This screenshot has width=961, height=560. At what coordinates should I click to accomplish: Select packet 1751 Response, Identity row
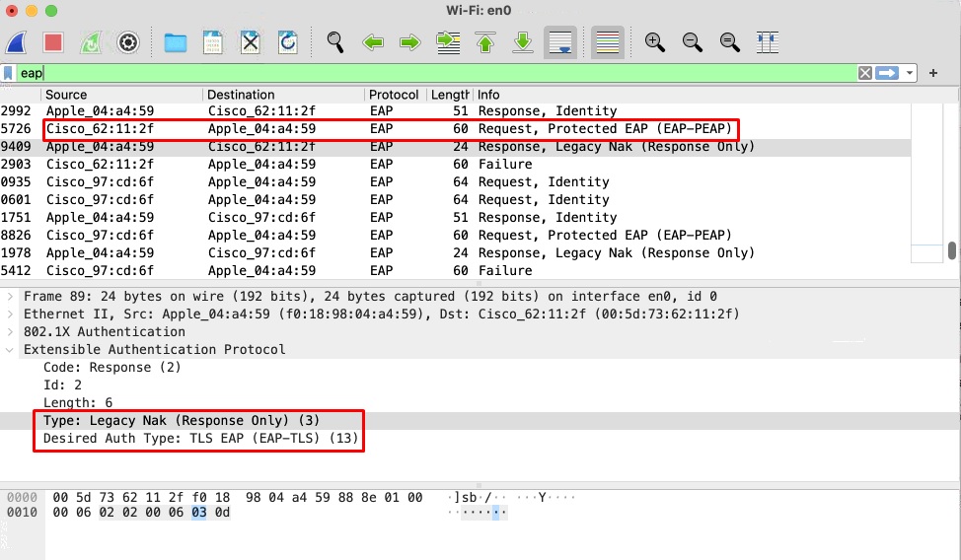[456, 218]
